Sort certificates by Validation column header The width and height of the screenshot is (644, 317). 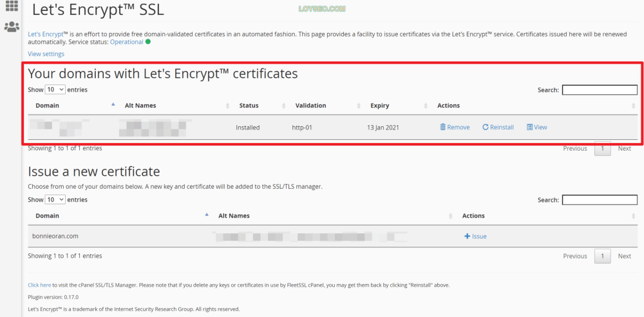click(310, 105)
